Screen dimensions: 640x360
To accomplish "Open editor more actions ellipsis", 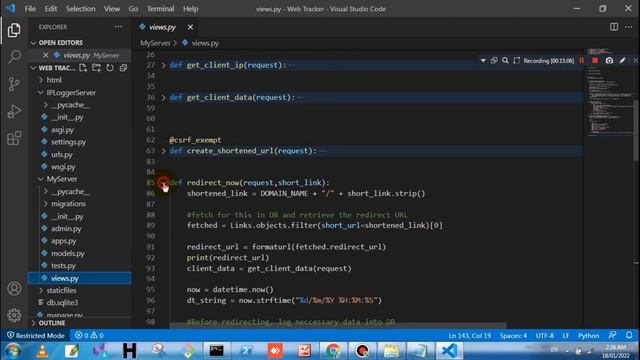I will click(629, 27).
